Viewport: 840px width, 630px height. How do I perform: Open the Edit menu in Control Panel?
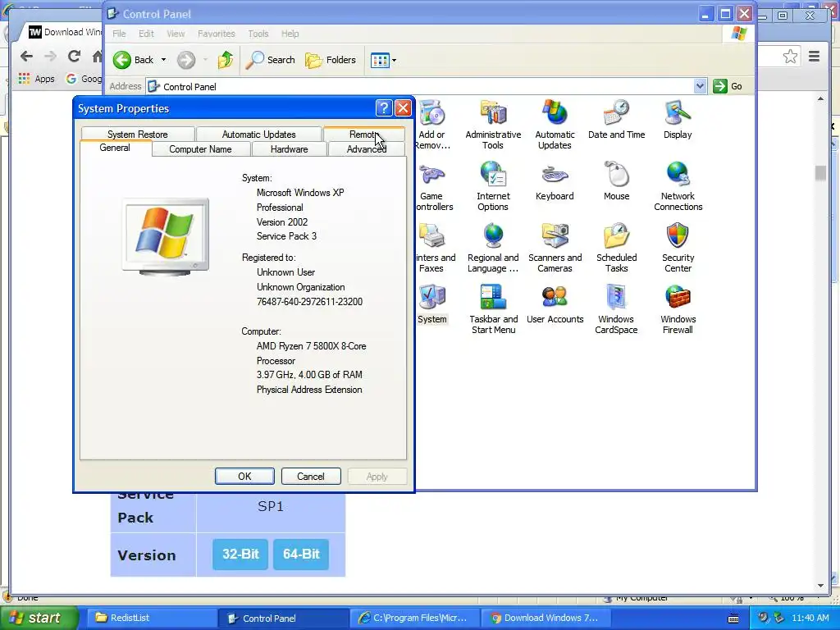pos(146,34)
